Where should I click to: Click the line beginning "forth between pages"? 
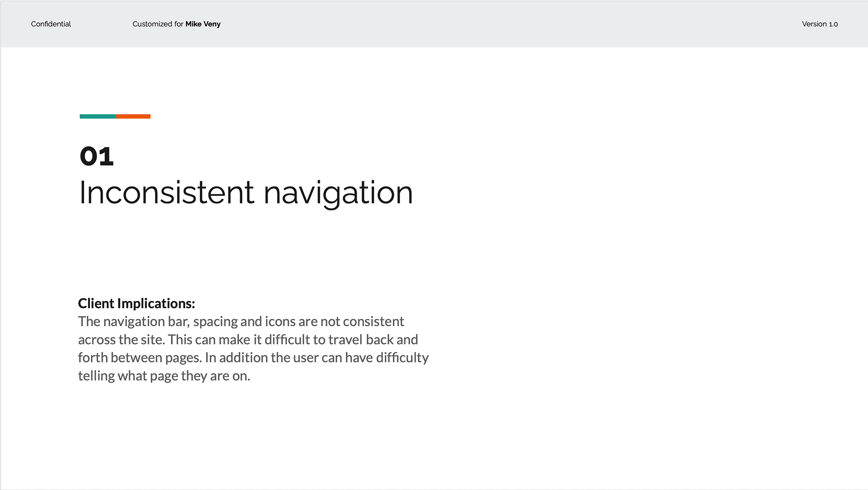pos(253,358)
